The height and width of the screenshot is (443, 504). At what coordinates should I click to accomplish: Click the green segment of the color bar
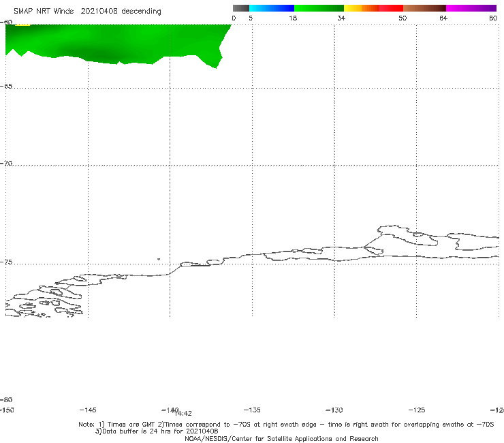(319, 8)
